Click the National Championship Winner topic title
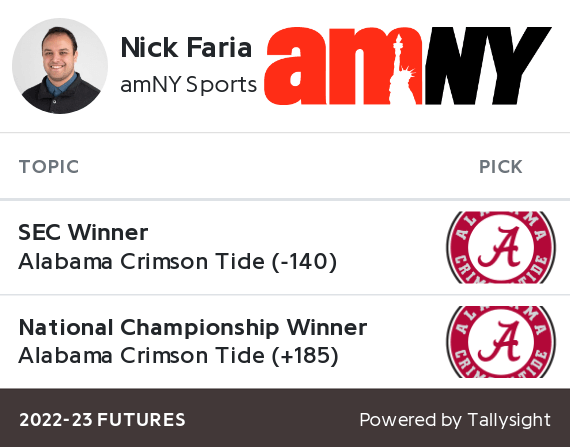Image resolution: width=570 pixels, height=447 pixels. tap(193, 327)
